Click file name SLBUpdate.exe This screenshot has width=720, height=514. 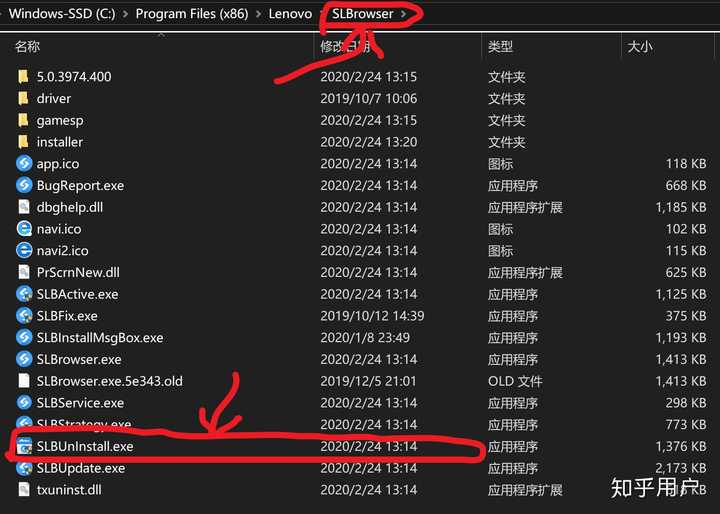tap(81, 468)
